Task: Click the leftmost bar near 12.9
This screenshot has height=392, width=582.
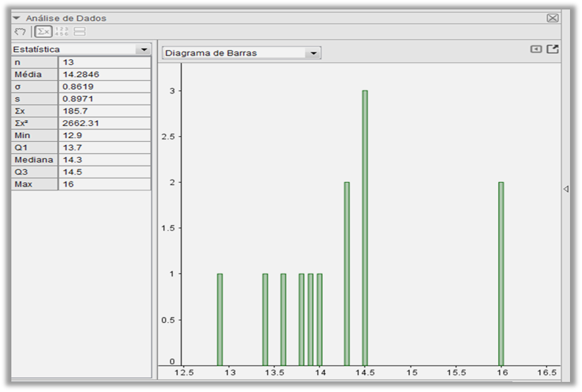Action: click(x=219, y=319)
